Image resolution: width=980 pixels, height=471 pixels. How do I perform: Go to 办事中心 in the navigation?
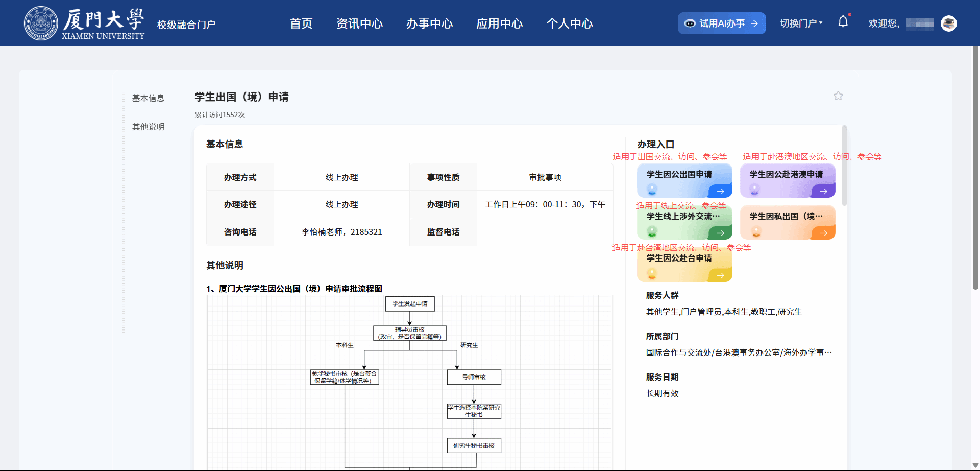(429, 23)
